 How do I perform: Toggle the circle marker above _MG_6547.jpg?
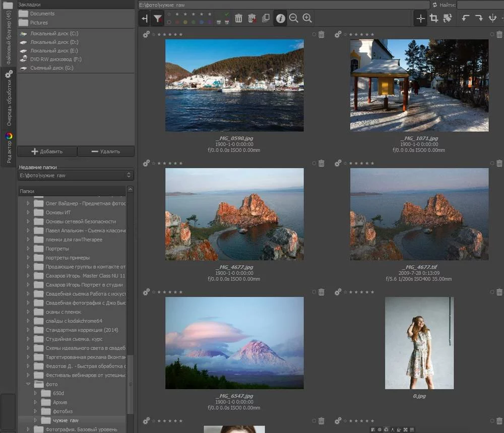[314, 292]
